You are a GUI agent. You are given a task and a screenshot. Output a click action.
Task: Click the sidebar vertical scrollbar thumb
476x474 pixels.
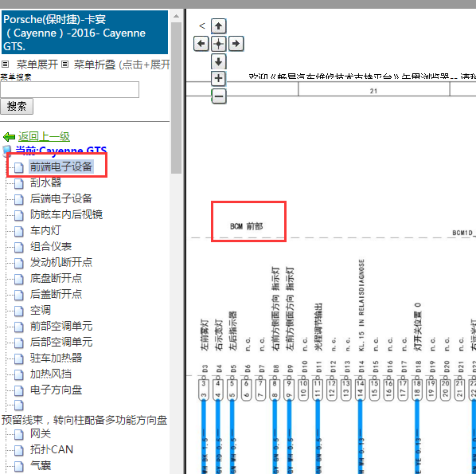pos(176,98)
